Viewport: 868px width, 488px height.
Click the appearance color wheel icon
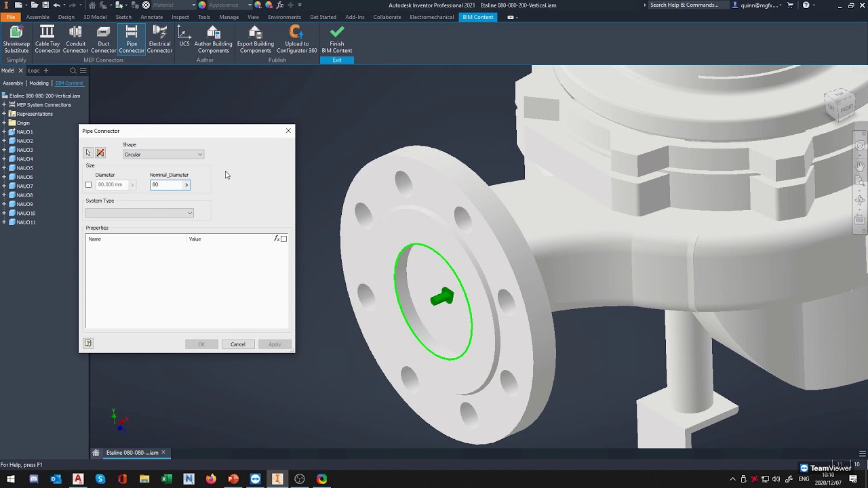[x=201, y=5]
